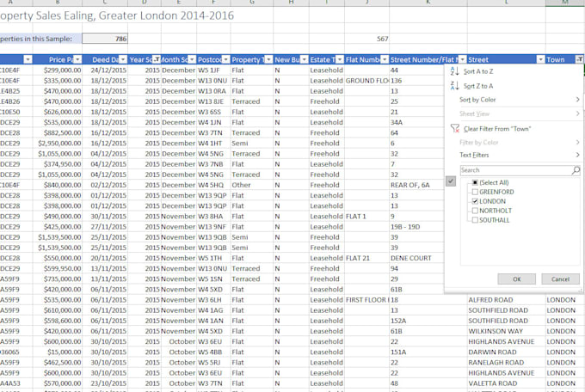Image resolution: width=585 pixels, height=392 pixels.
Task: Select the date cell 24/12/2015
Action: pos(105,70)
